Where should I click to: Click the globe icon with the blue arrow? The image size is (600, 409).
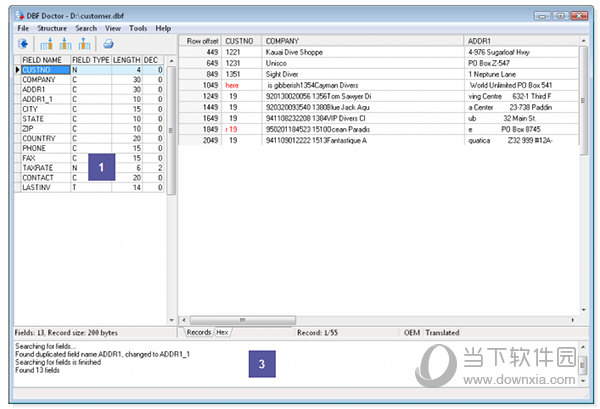tap(23, 44)
